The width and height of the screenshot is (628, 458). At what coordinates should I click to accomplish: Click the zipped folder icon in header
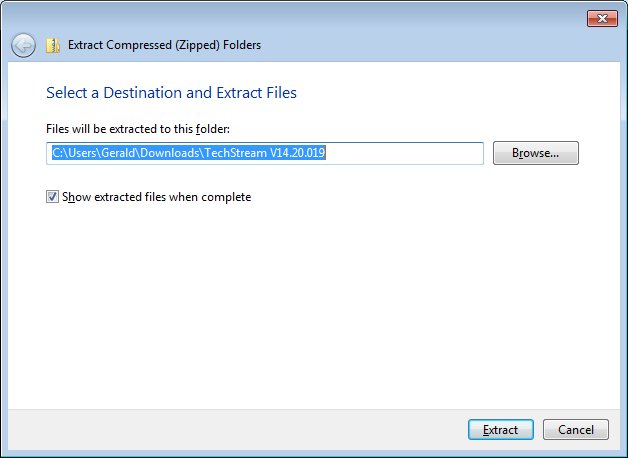tap(52, 45)
